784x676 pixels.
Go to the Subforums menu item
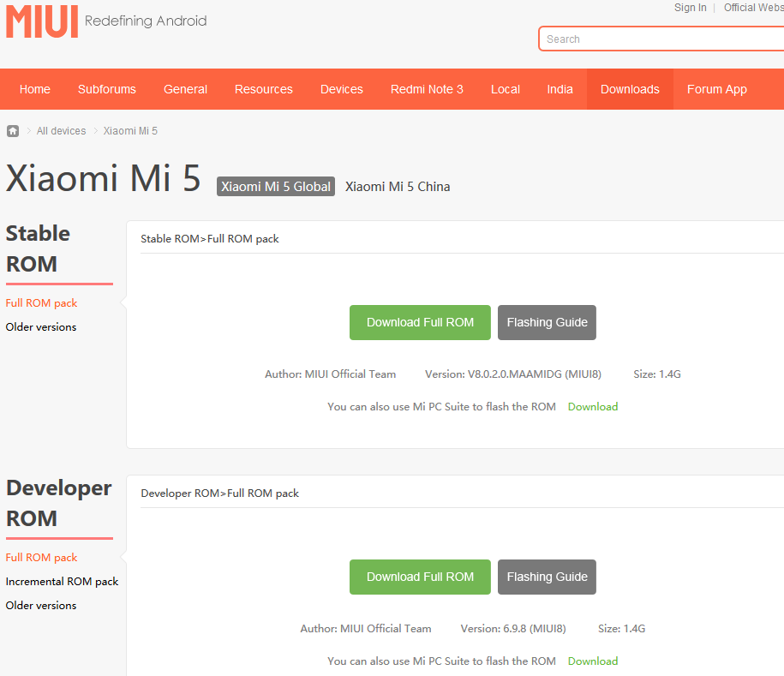click(x=107, y=89)
